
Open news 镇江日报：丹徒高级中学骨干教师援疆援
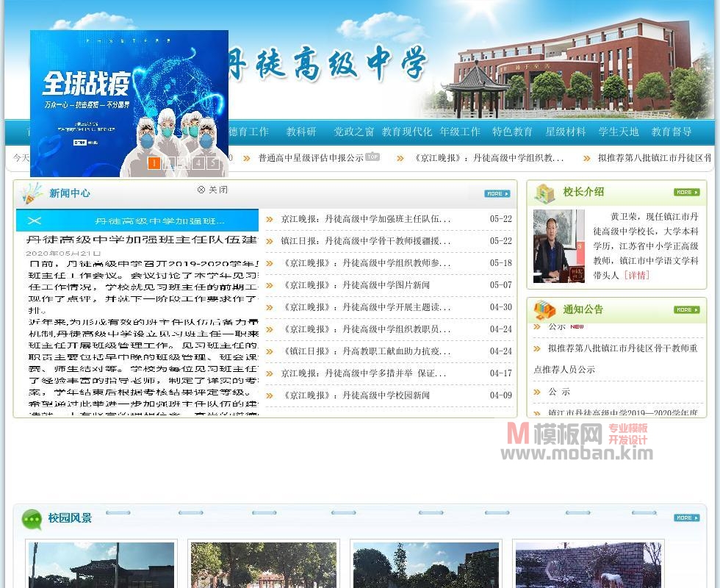coord(366,241)
